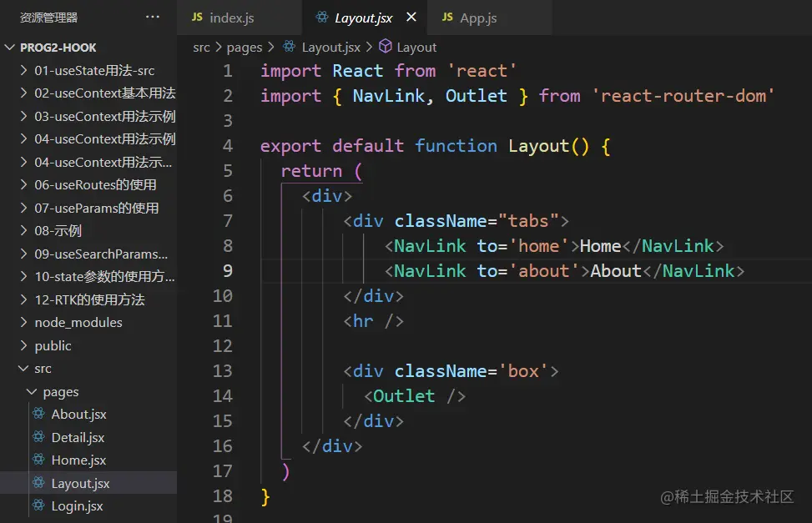Click the Layout.jsx breadcrumb segment
This screenshot has height=523, width=812.
coord(331,47)
